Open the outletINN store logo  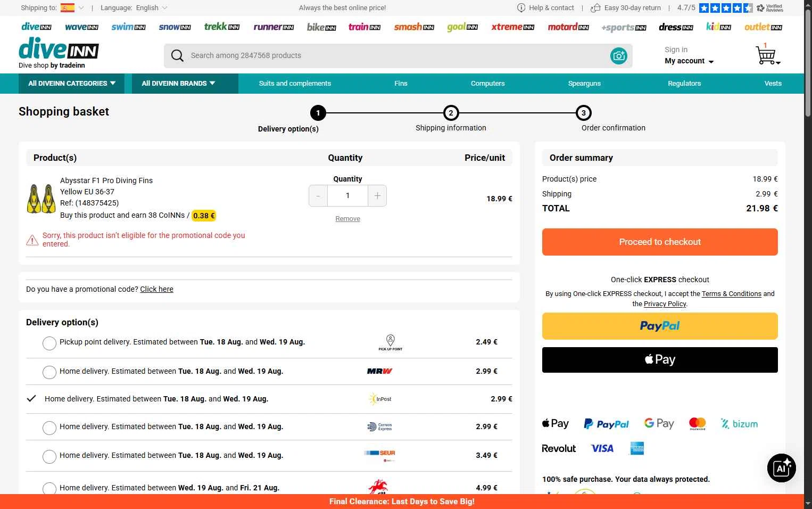click(763, 27)
